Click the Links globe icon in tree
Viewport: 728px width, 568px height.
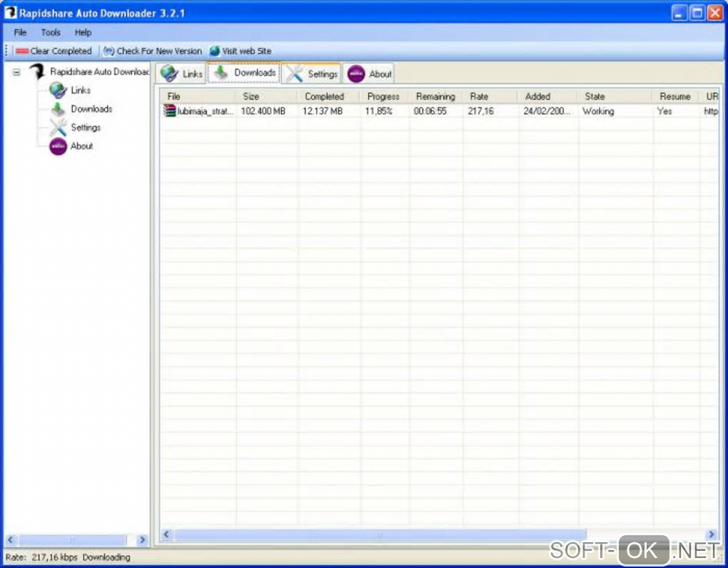[58, 90]
